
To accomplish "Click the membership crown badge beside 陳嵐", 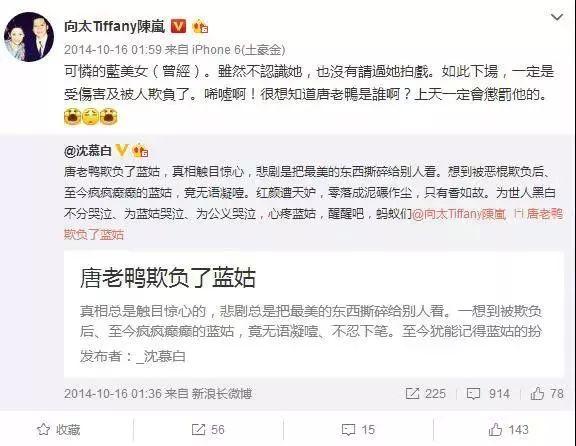I will [x=200, y=26].
